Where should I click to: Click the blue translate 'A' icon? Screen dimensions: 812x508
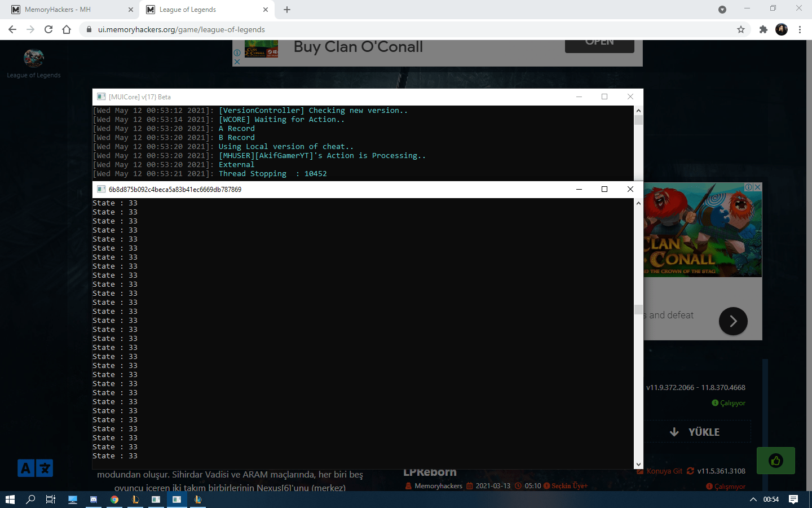26,468
